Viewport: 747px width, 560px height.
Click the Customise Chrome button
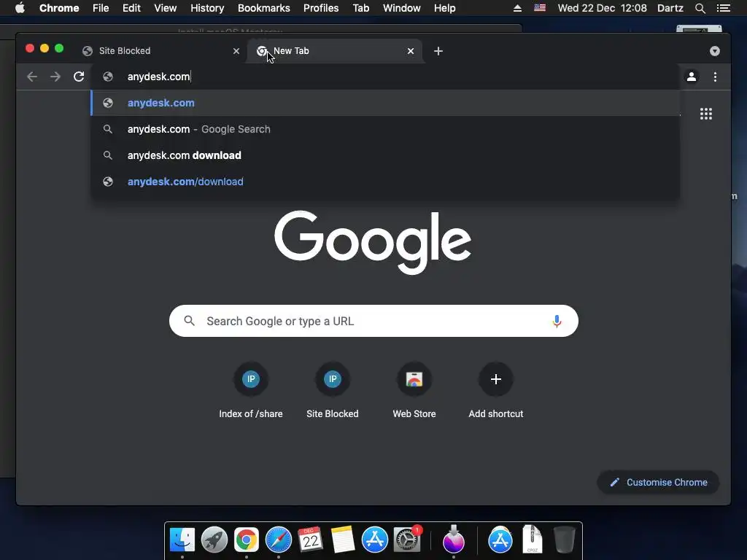tap(658, 483)
